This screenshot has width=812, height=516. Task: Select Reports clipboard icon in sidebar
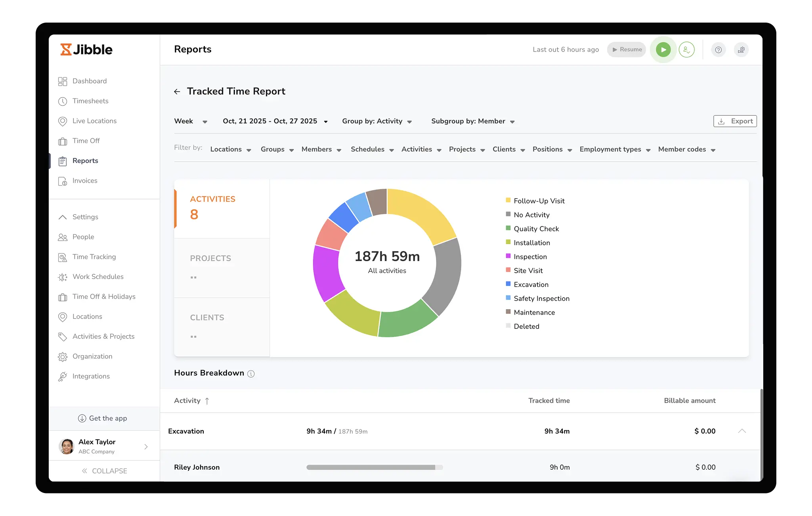coord(63,161)
